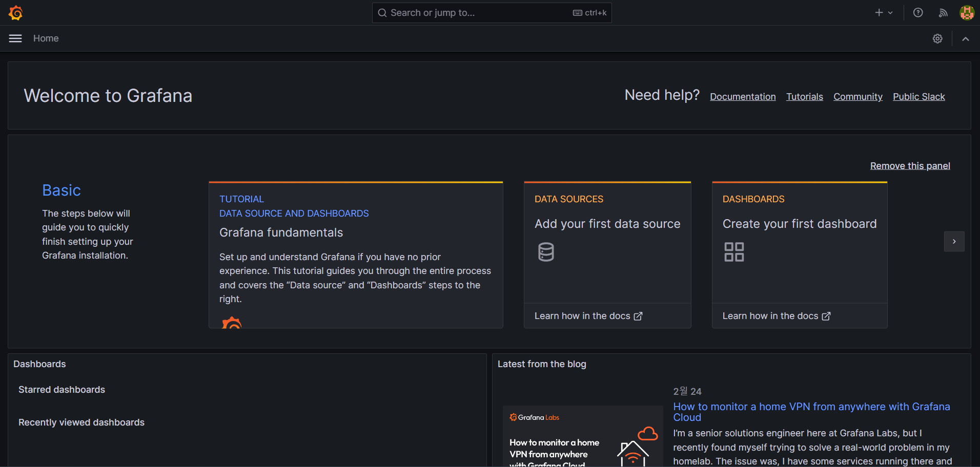Open the Community link
Screen dimensions: 980x467
(x=858, y=97)
